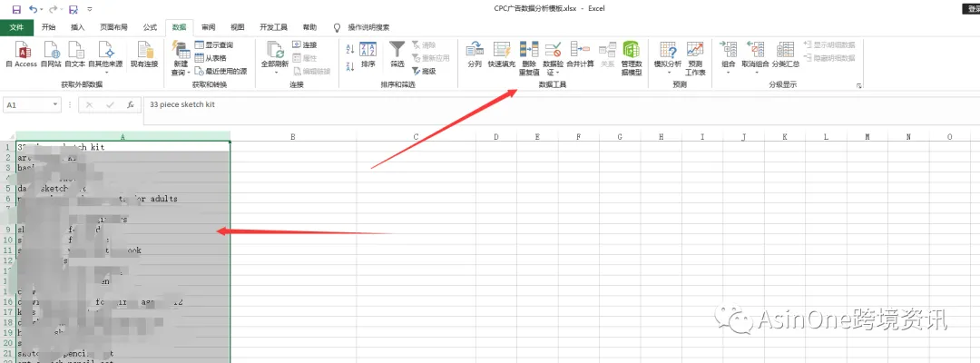Open the 排序 sort dialog
Viewport: 980px width, 363px height.
pos(368,54)
